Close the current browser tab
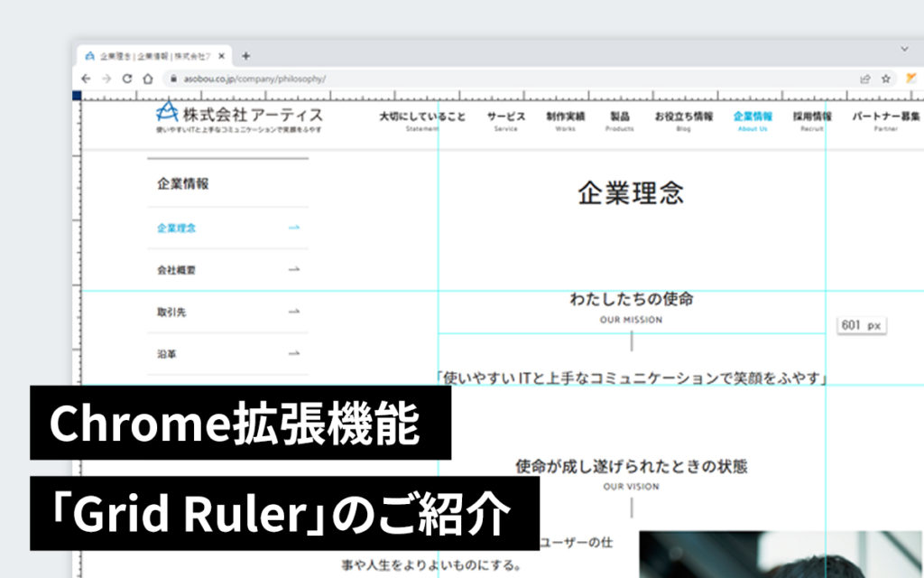This screenshot has width=924, height=578. (222, 56)
